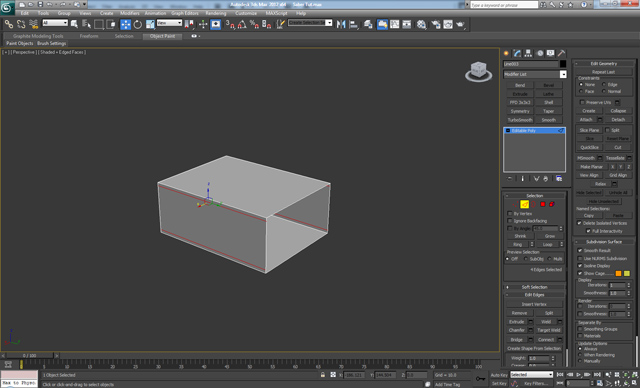The width and height of the screenshot is (640, 388).
Task: Open the Graph Editors menu
Action: click(x=184, y=13)
